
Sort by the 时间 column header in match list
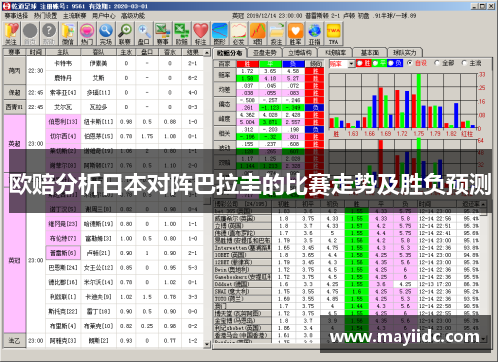tap(36, 52)
